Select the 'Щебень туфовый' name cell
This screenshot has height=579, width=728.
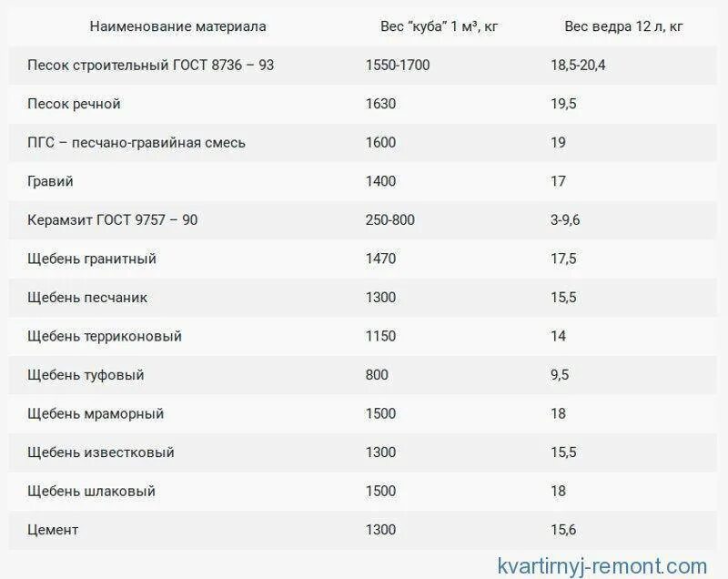[x=86, y=375]
